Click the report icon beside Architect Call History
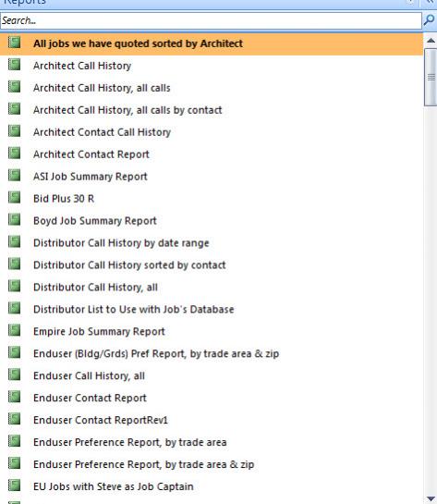This screenshot has width=437, height=504. pyautogui.click(x=14, y=65)
